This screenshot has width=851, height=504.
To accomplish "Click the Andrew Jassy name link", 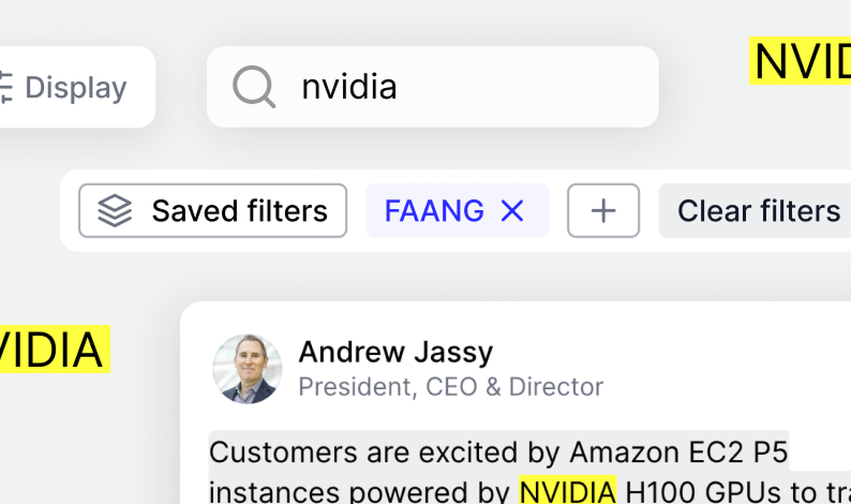I will pos(396,352).
